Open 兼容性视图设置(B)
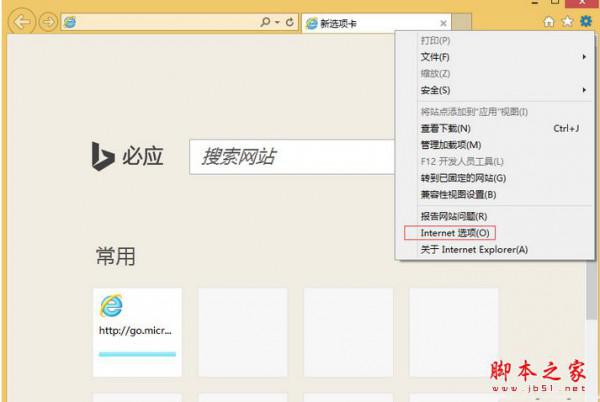This screenshot has width=600, height=402. (495, 194)
